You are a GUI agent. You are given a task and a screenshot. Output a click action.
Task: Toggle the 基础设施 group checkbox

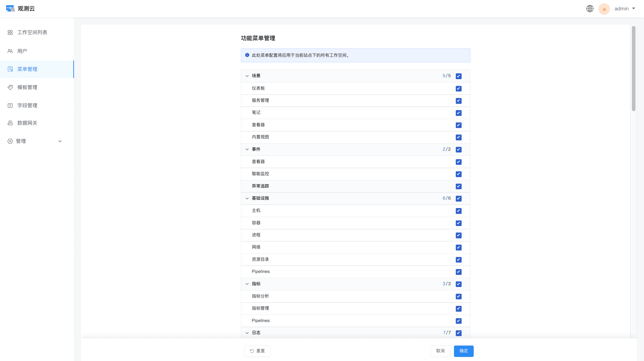coord(458,199)
